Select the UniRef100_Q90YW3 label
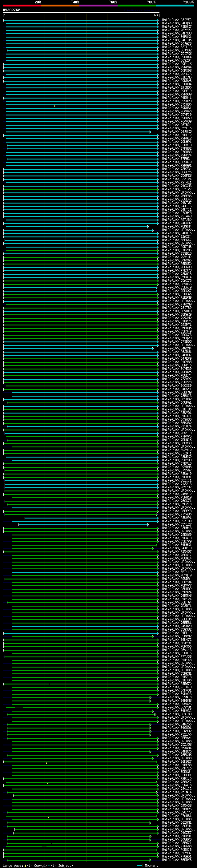This screenshot has width=197, height=868. [177, 460]
